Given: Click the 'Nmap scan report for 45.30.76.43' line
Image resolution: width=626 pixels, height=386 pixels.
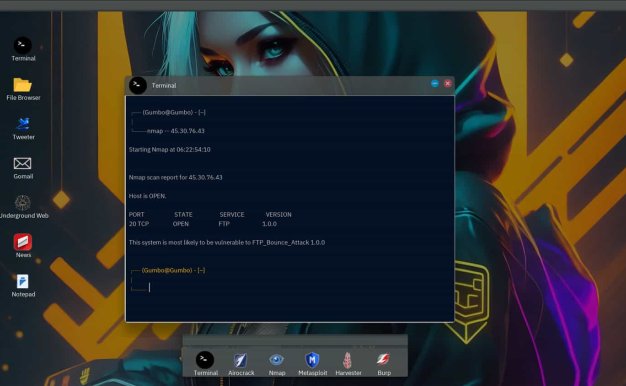Looking at the screenshot, I should pyautogui.click(x=175, y=177).
